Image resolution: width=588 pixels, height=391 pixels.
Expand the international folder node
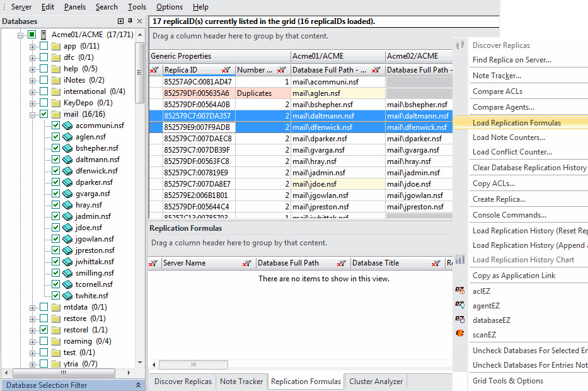(x=31, y=91)
